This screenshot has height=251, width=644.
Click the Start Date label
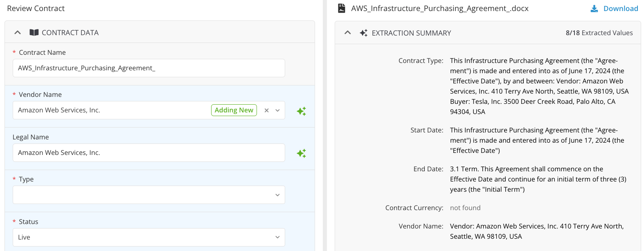pos(427,130)
